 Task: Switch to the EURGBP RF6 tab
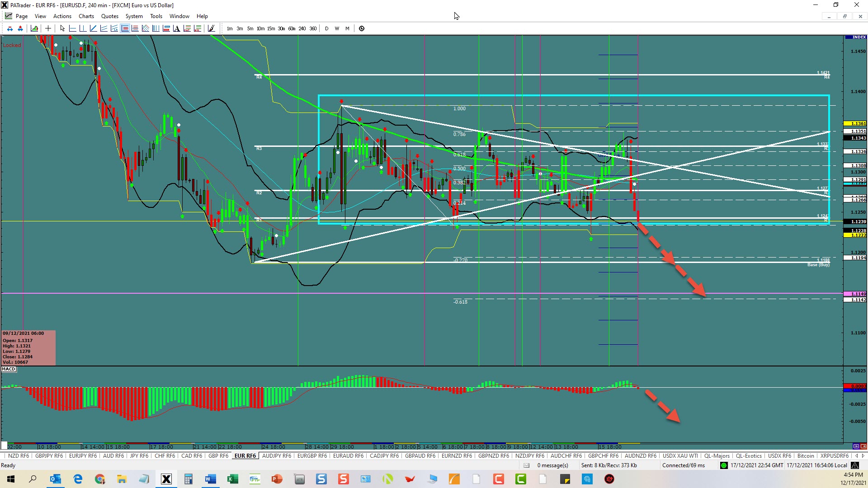click(x=312, y=455)
